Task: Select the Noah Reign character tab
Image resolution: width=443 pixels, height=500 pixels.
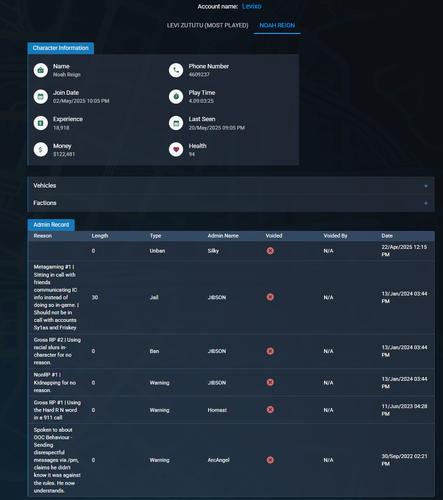Action: tap(277, 25)
